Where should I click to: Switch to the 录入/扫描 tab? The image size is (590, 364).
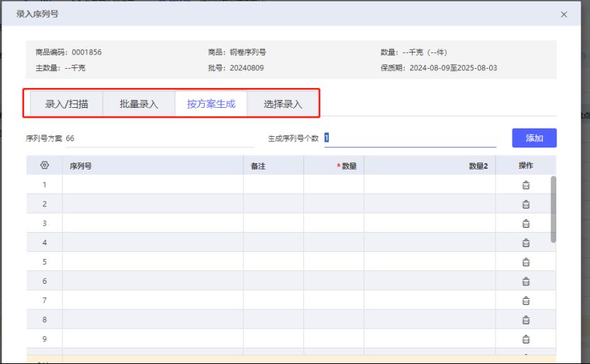[x=67, y=104]
